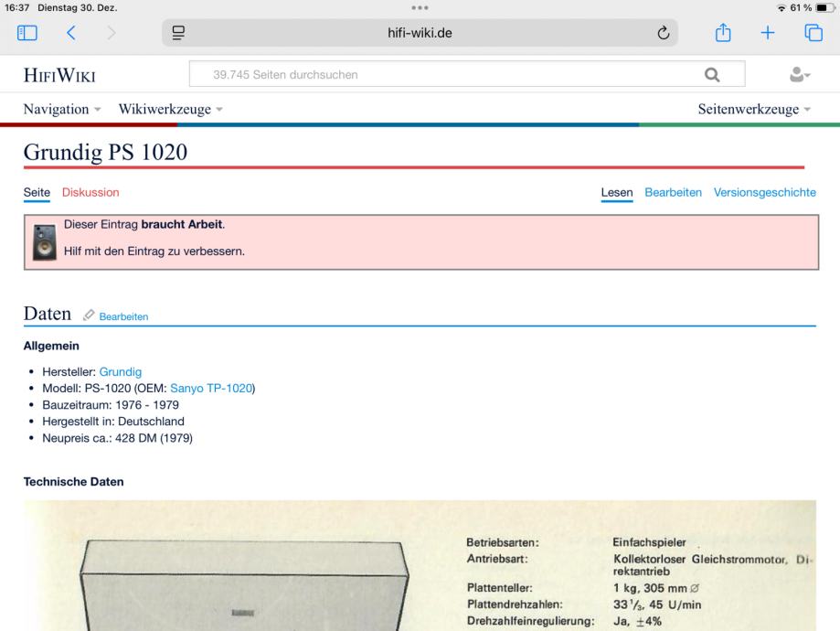840x631 pixels.
Task: Focus the wiki search field
Action: point(466,74)
